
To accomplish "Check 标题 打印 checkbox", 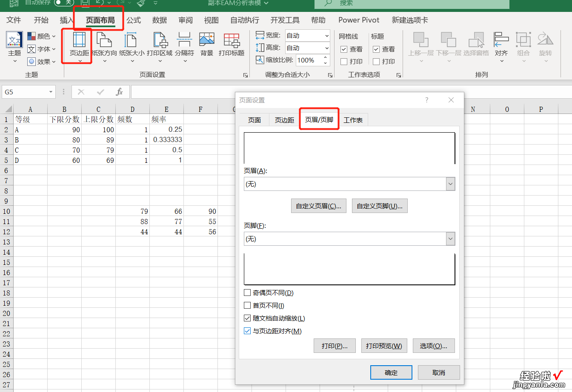I will (376, 62).
